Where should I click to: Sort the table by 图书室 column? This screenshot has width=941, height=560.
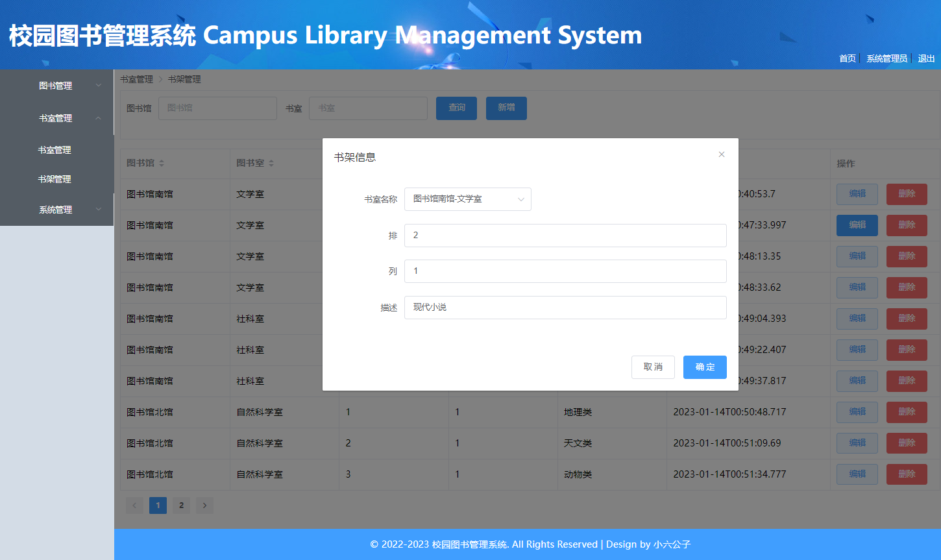[x=271, y=163]
